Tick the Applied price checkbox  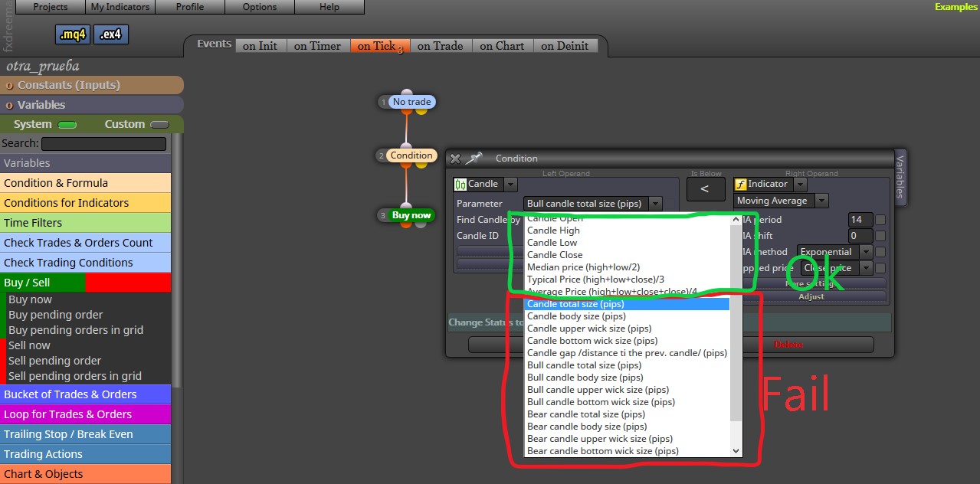(880, 268)
